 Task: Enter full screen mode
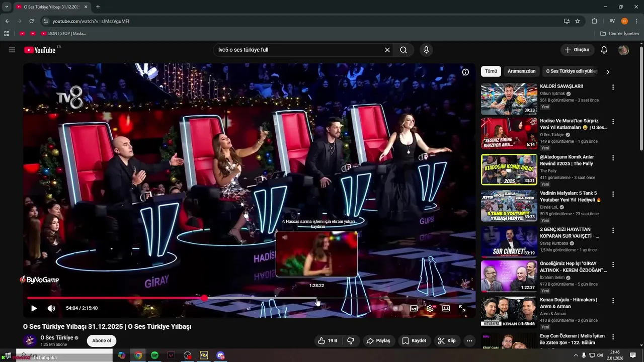(x=462, y=308)
